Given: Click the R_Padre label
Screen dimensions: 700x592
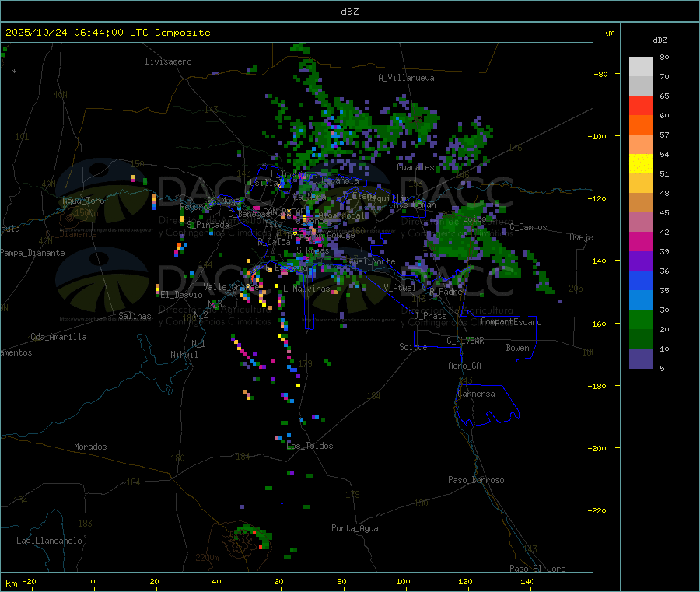Looking at the screenshot, I should tap(446, 292).
